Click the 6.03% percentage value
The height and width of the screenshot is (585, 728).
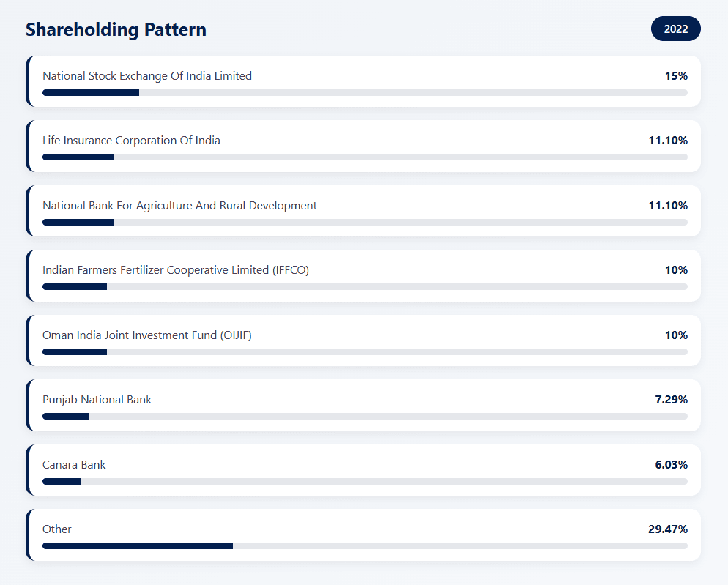(671, 465)
